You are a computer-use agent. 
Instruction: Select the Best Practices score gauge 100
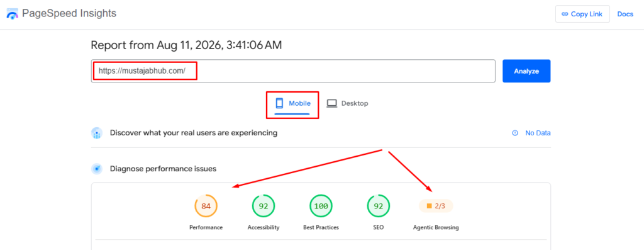click(321, 206)
